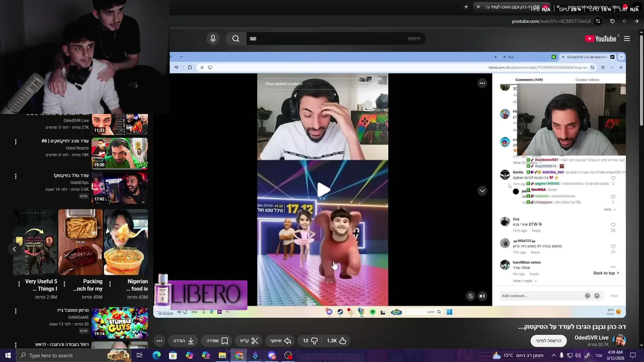
Task: Open options for the DANIGAME Stumble Guys video
Action: 16,311
